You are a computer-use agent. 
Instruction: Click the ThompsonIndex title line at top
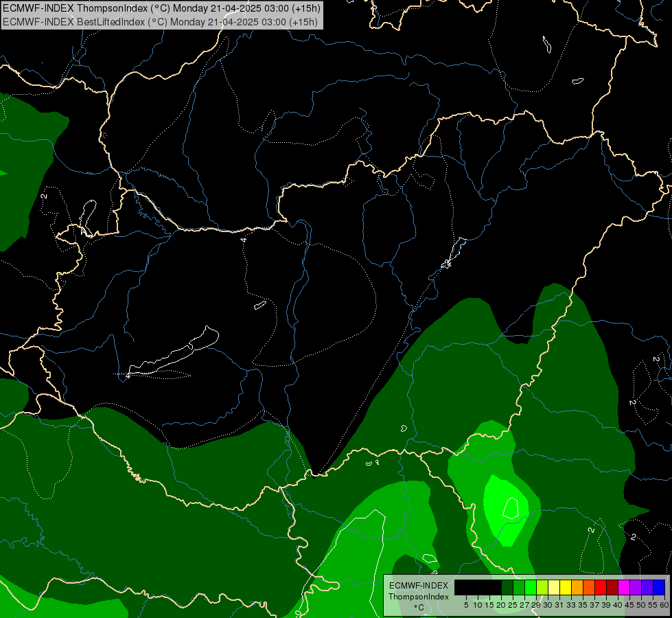pos(161,8)
